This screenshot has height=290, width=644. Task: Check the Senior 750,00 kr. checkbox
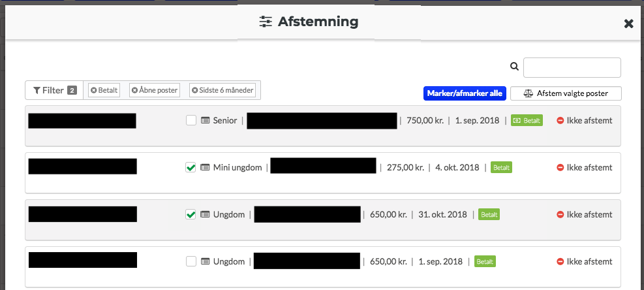pos(191,121)
